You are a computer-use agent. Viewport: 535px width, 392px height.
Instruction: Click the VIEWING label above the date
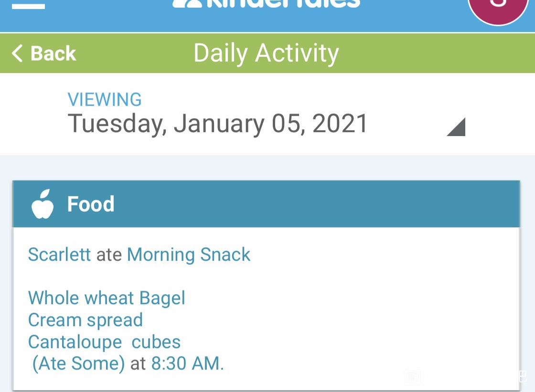[105, 100]
